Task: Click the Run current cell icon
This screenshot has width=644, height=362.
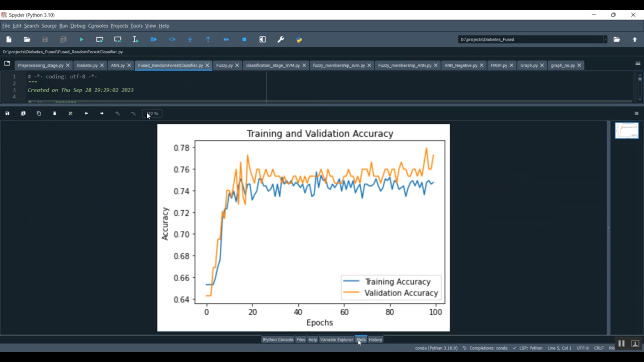Action: [x=100, y=39]
